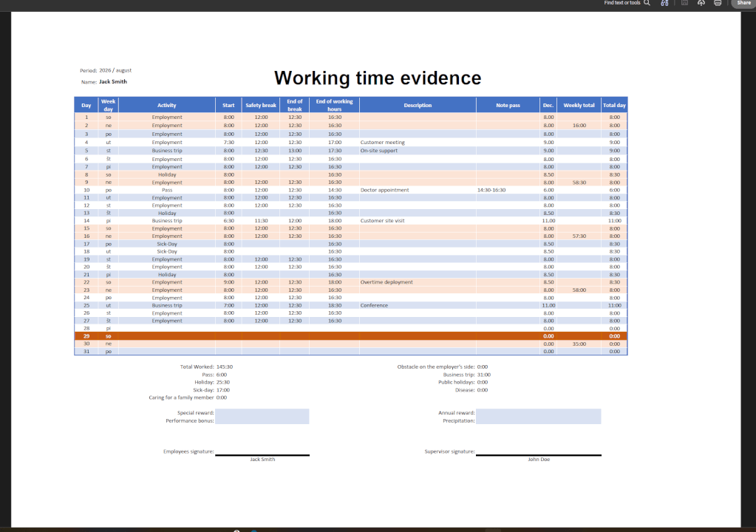756x532 pixels.
Task: Click the Holiday total '25:30'
Action: (x=222, y=383)
